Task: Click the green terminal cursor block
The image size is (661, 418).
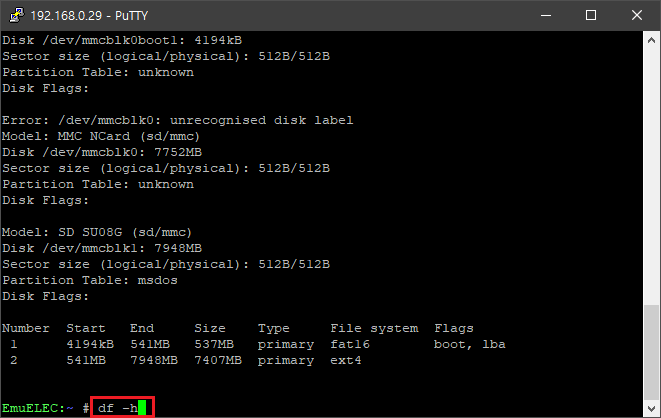Action: tap(142, 407)
